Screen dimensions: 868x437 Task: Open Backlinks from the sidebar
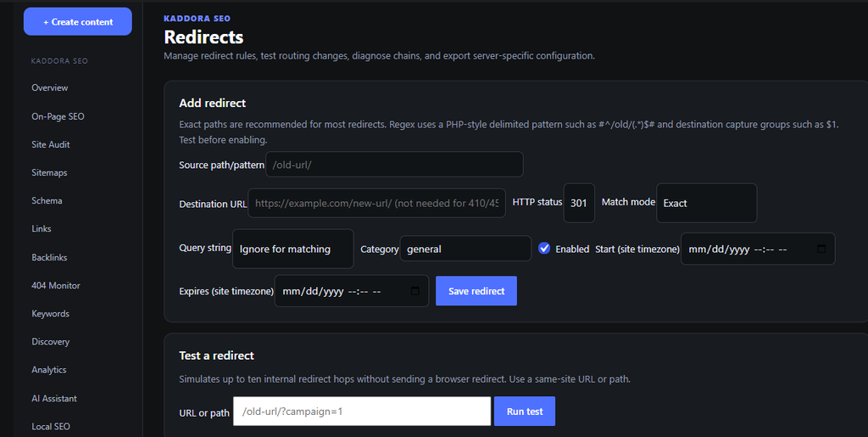click(x=49, y=258)
